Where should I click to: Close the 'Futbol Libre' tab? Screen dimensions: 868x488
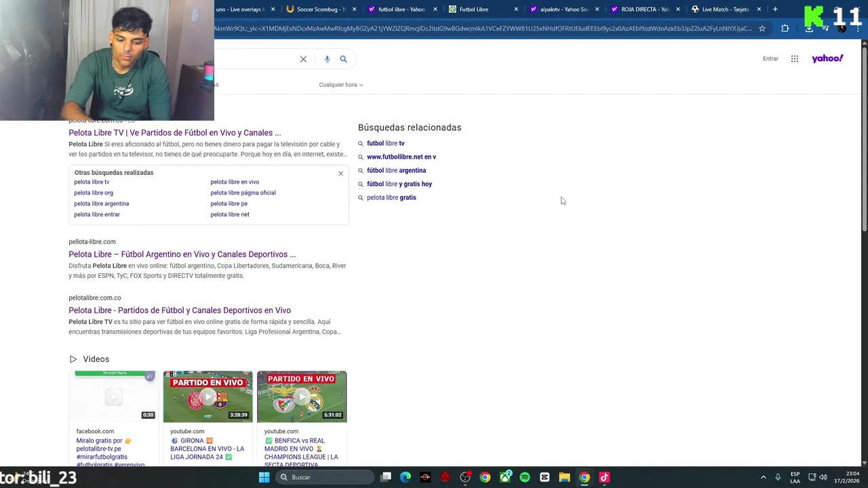pos(516,9)
